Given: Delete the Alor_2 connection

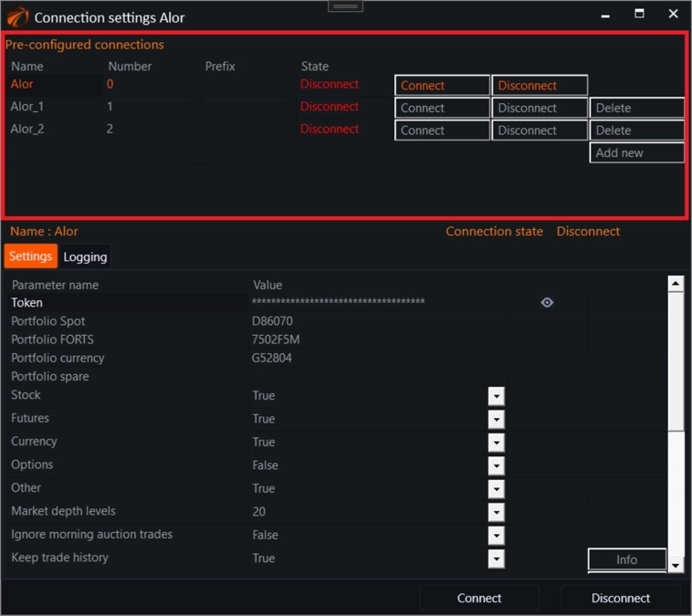Looking at the screenshot, I should (636, 131).
